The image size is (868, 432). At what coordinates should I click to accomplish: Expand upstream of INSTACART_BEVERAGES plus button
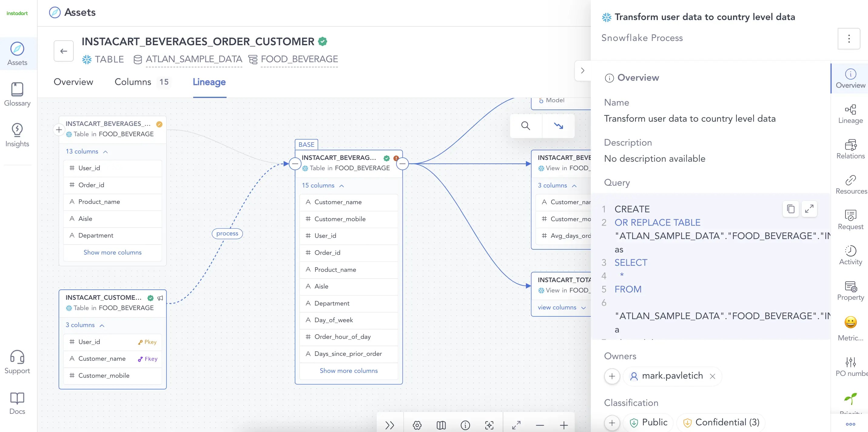(x=59, y=130)
